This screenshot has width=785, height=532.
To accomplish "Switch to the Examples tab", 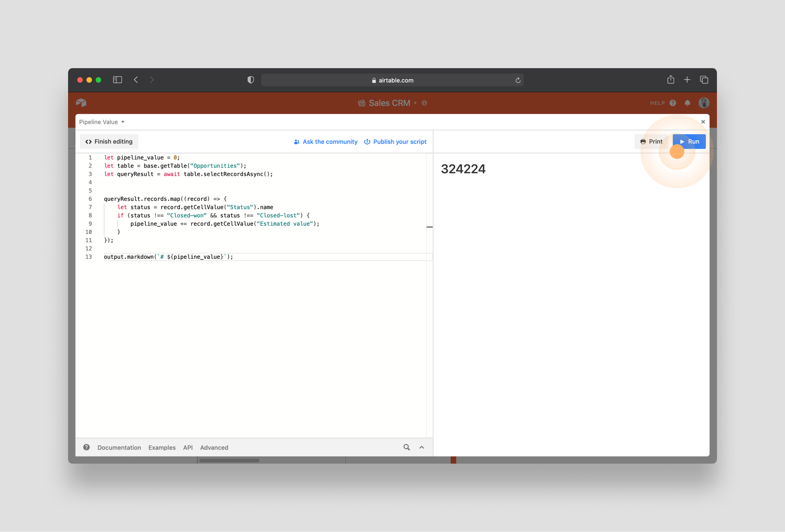I will [x=162, y=447].
